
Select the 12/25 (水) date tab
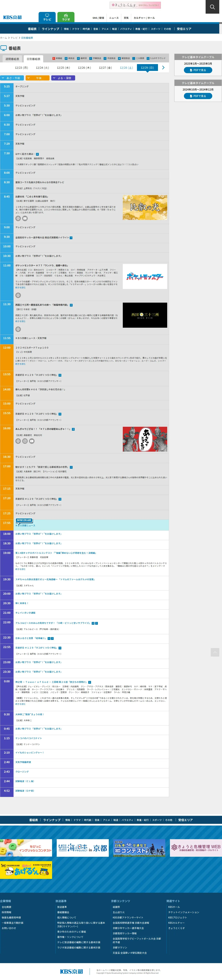(x=63, y=68)
